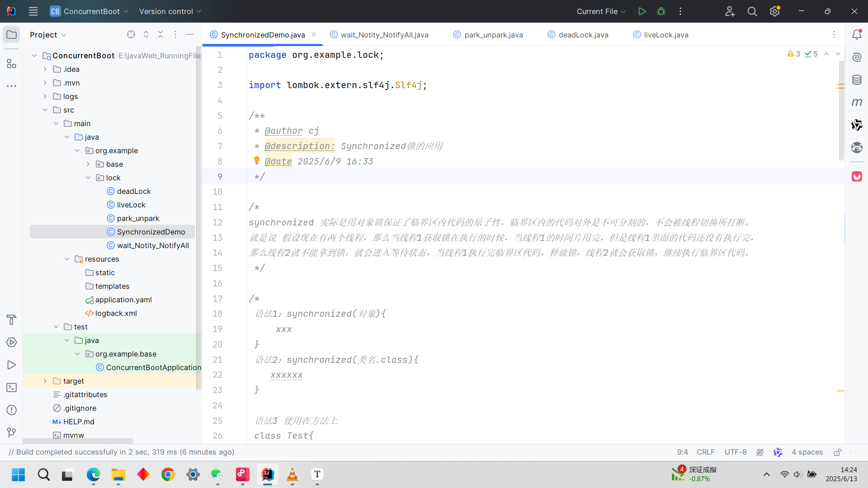Viewport: 868px width, 488px height.
Task: Run the current file with green play button
Action: click(x=642, y=11)
